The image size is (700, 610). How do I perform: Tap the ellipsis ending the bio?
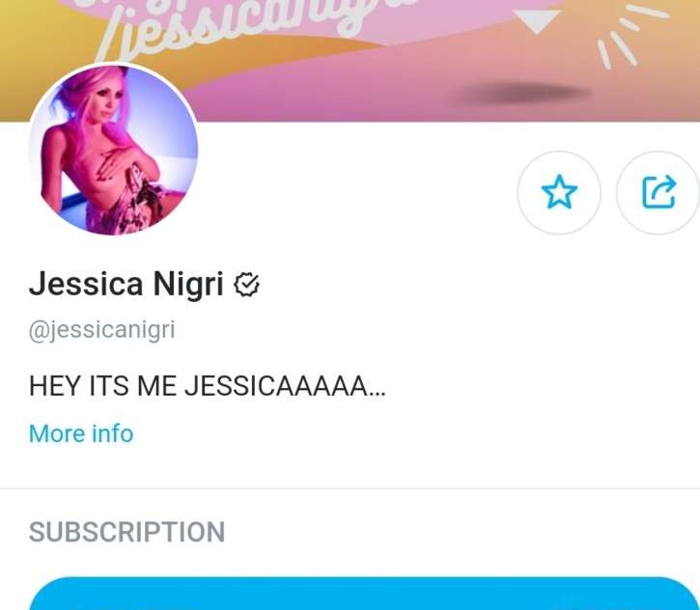tap(378, 394)
